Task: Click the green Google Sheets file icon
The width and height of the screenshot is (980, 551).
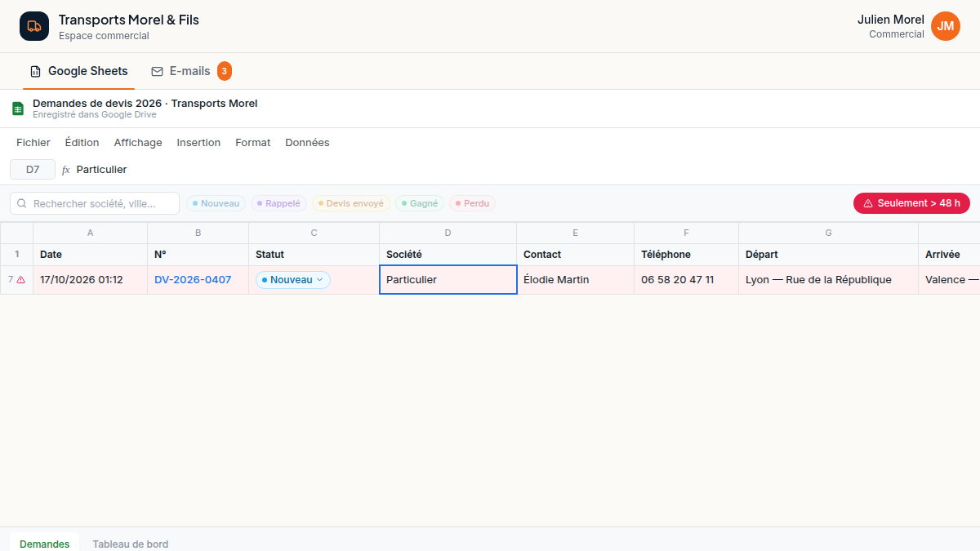Action: [x=18, y=109]
